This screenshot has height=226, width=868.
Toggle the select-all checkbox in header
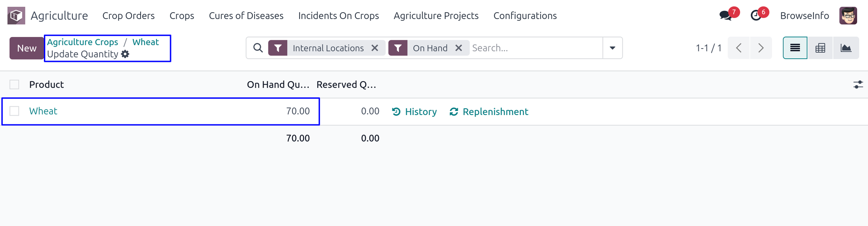tap(14, 85)
